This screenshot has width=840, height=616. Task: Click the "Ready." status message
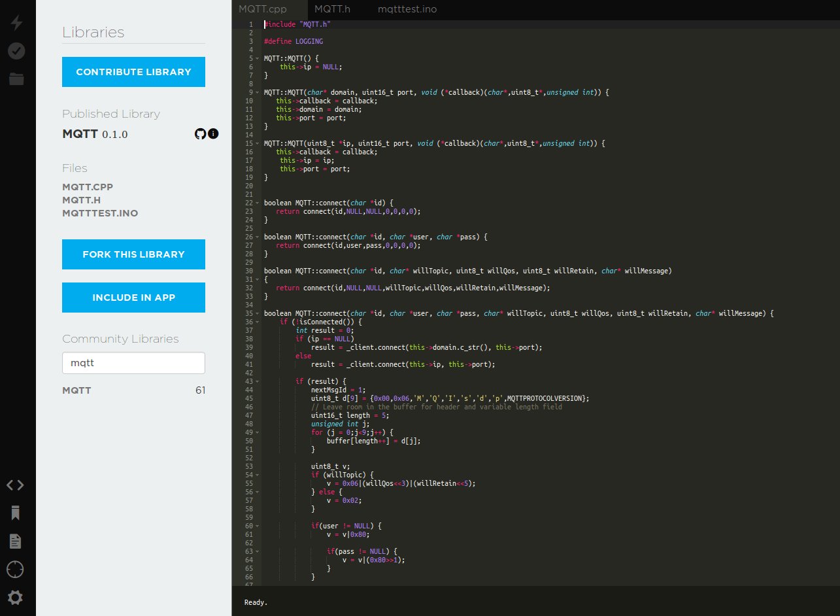pyautogui.click(x=256, y=602)
